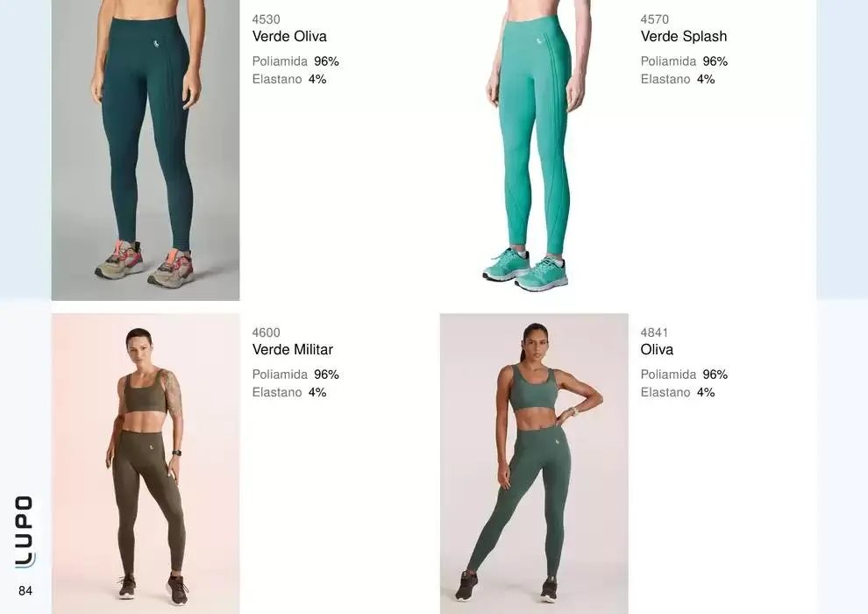Image resolution: width=868 pixels, height=614 pixels.
Task: Click product code 4841
Action: coord(654,332)
